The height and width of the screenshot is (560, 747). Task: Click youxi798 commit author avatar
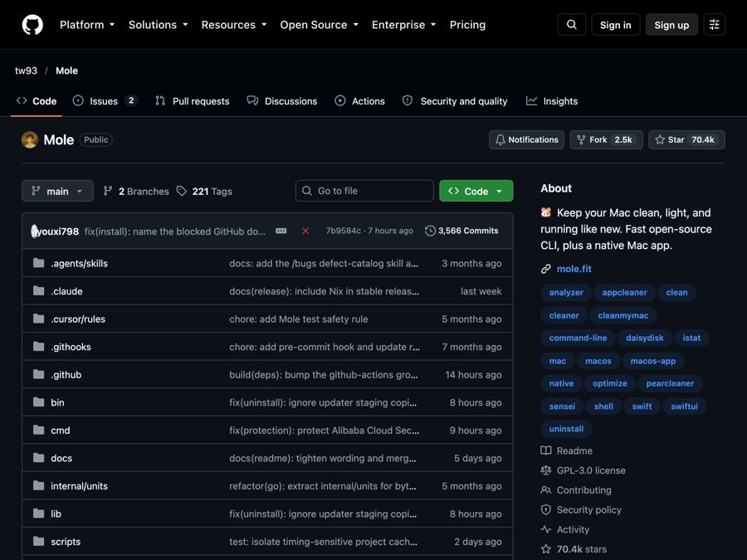point(34,231)
